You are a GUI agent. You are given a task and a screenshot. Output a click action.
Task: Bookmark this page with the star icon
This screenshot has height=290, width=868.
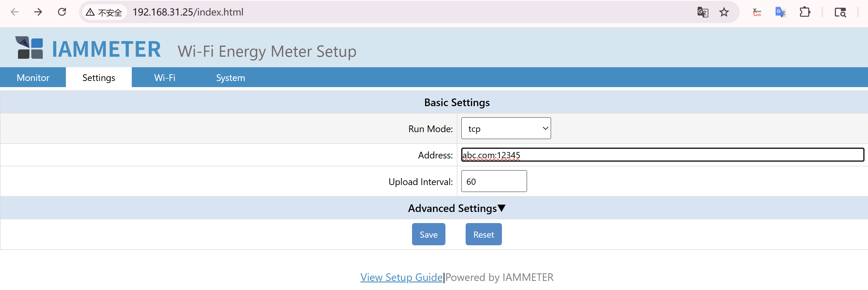point(724,13)
